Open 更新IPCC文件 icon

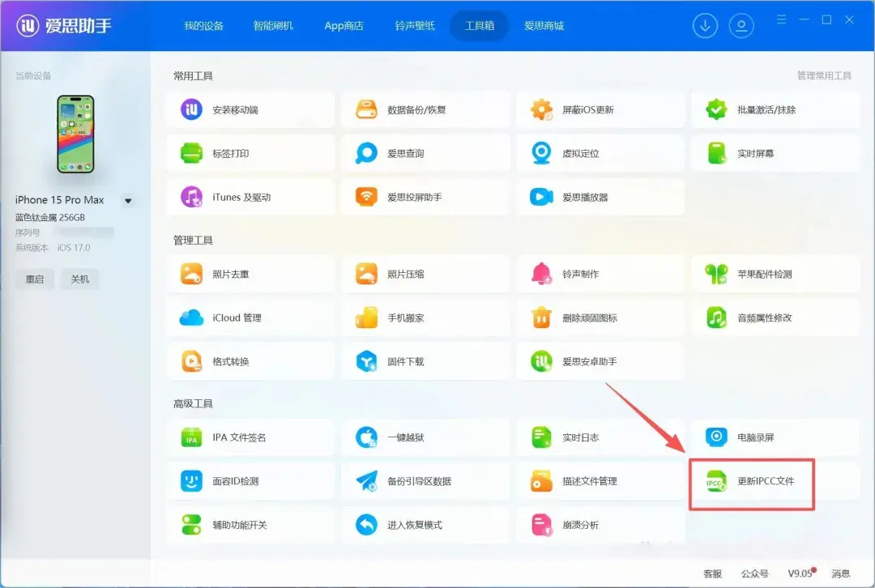[x=716, y=481]
